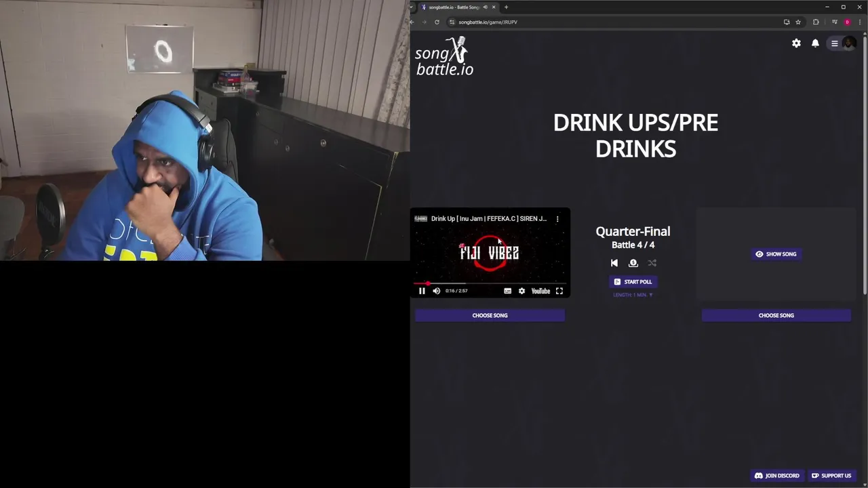Close the songbattle.io tab
The image size is (868, 488).
click(x=494, y=7)
